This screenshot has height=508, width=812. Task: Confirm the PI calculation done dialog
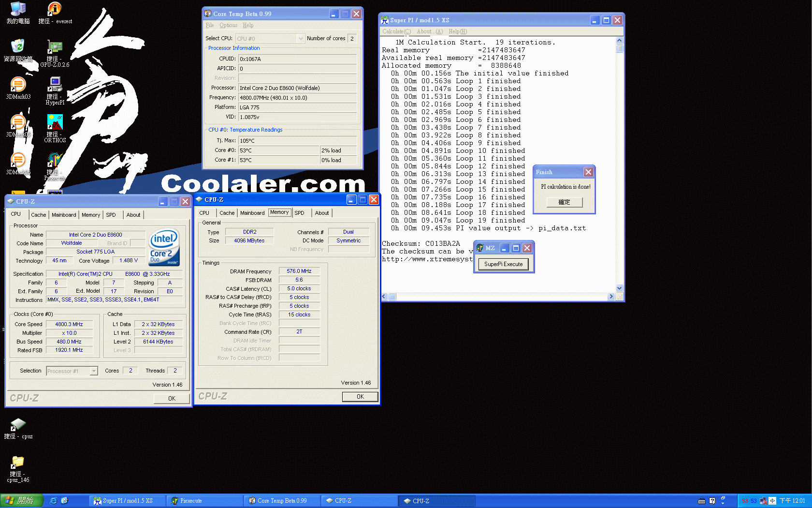pyautogui.click(x=565, y=202)
